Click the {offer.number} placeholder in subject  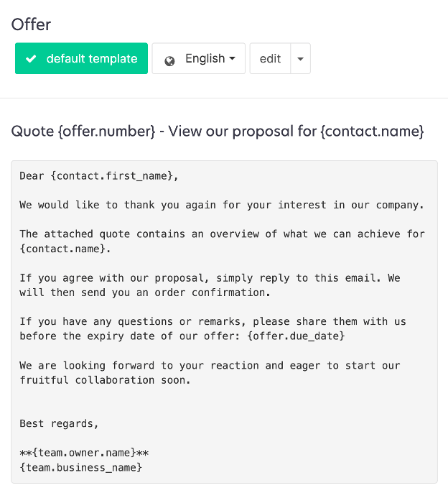107,132
